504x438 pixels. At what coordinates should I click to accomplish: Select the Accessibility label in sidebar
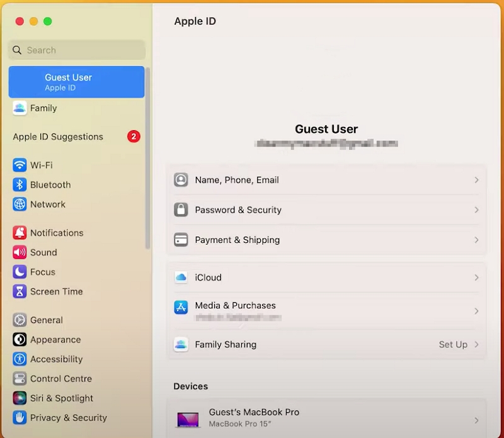57,359
